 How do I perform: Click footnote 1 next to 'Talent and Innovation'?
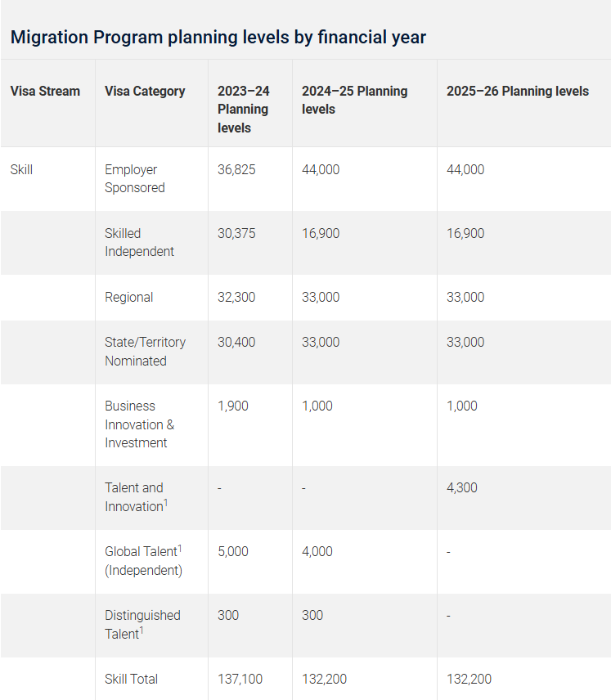(166, 503)
